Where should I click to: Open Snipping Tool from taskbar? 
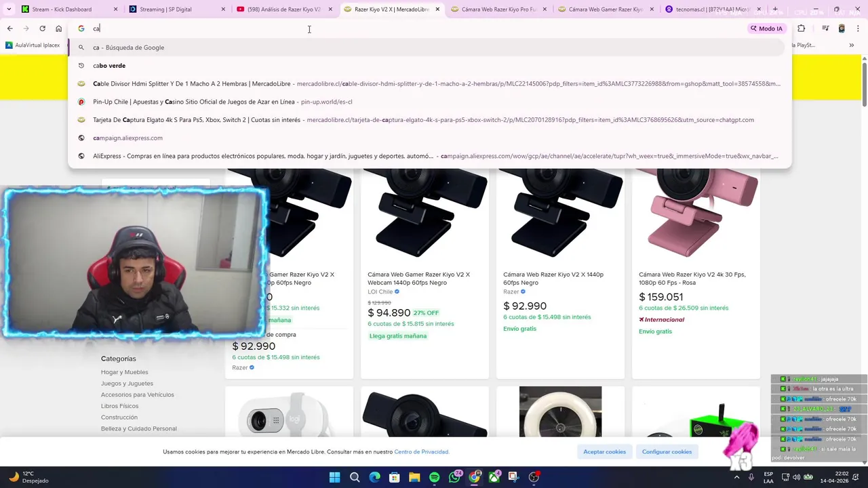click(x=514, y=477)
